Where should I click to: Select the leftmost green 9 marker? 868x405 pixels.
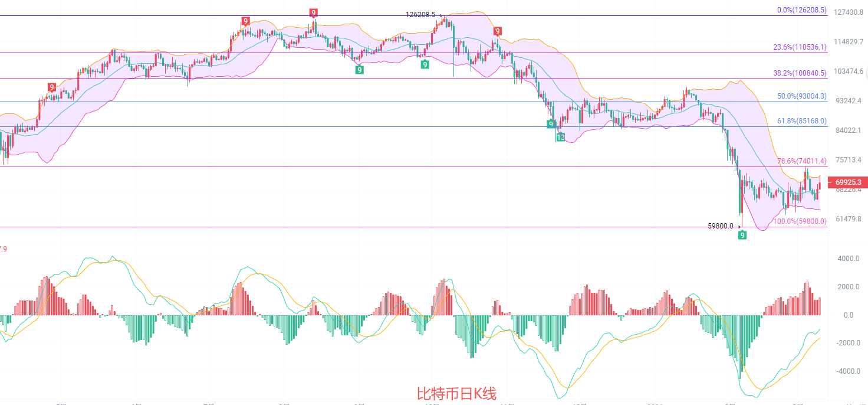[x=359, y=70]
